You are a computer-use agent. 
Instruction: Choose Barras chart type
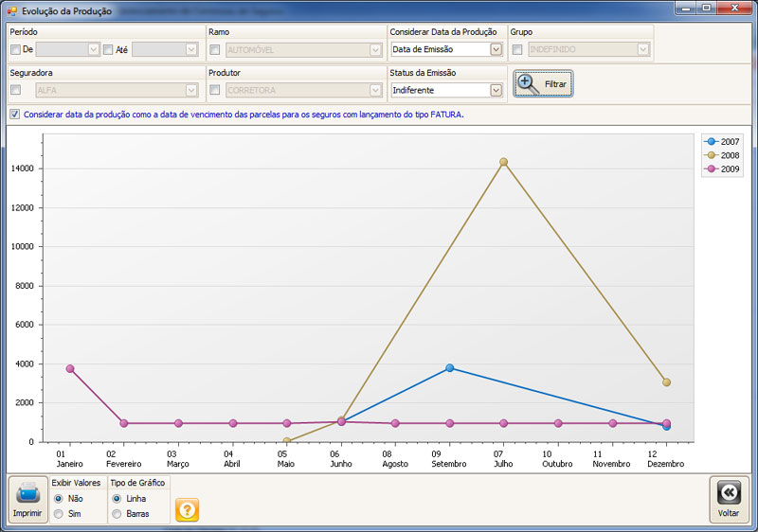click(x=117, y=514)
